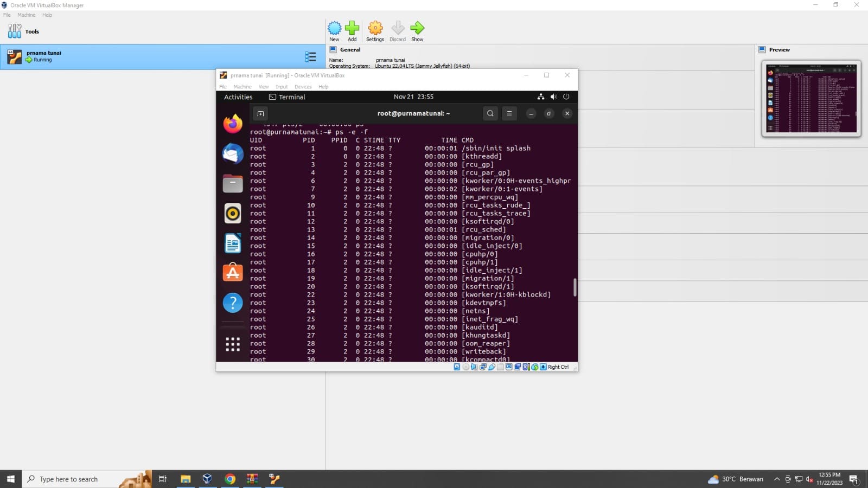
Task: Open the 30°C Berawan weather widget
Action: coord(736,479)
